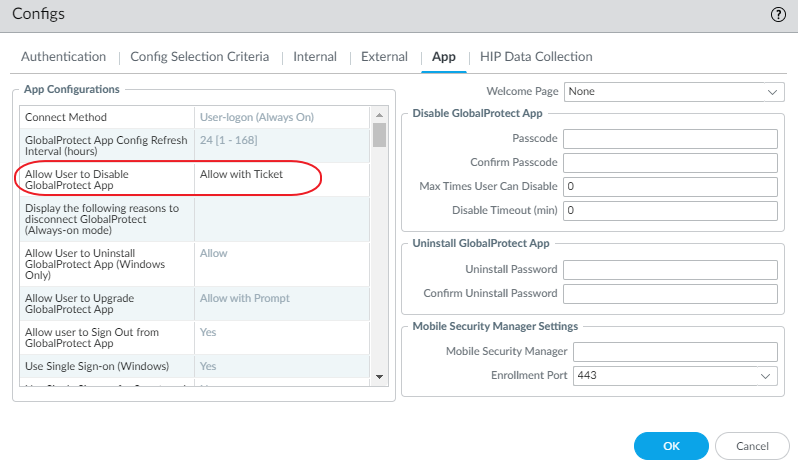Go to the Internal tab

point(314,57)
